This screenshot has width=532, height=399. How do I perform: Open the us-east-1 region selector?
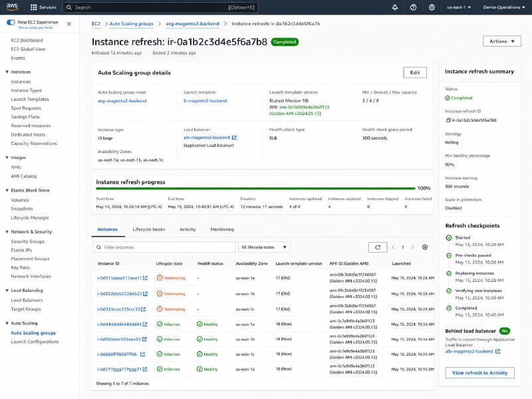coord(459,7)
